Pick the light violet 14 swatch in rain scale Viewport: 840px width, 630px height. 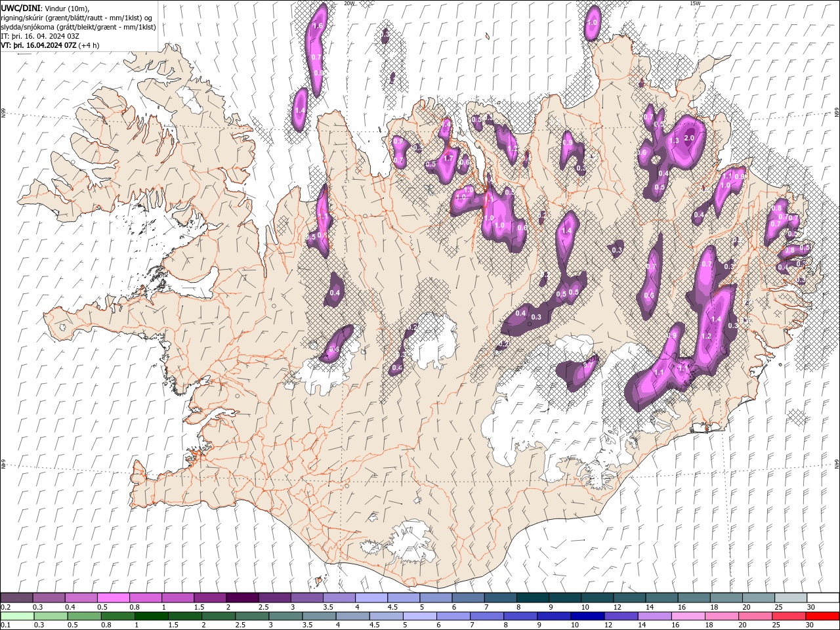pos(654,616)
